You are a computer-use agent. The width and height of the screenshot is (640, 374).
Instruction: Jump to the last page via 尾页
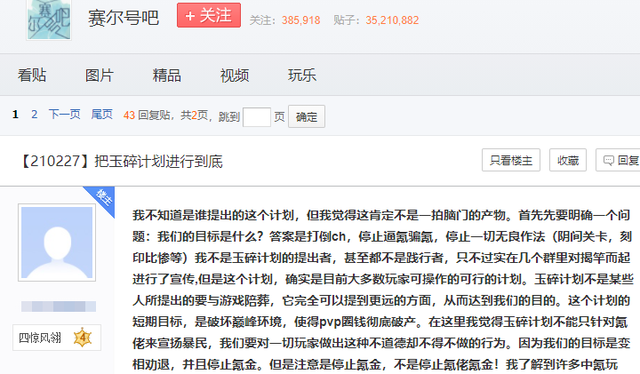pos(102,114)
